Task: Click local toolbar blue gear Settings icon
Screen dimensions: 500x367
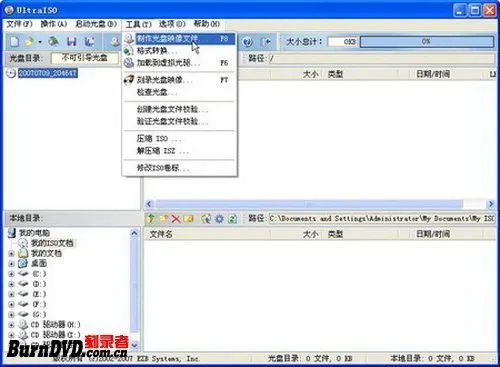Action: (x=219, y=219)
